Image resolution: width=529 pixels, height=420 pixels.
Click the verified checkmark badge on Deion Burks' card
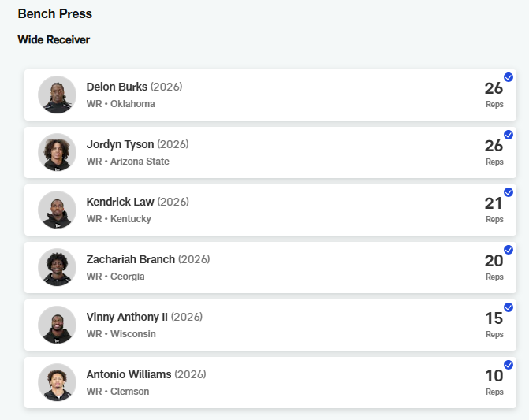pos(509,77)
